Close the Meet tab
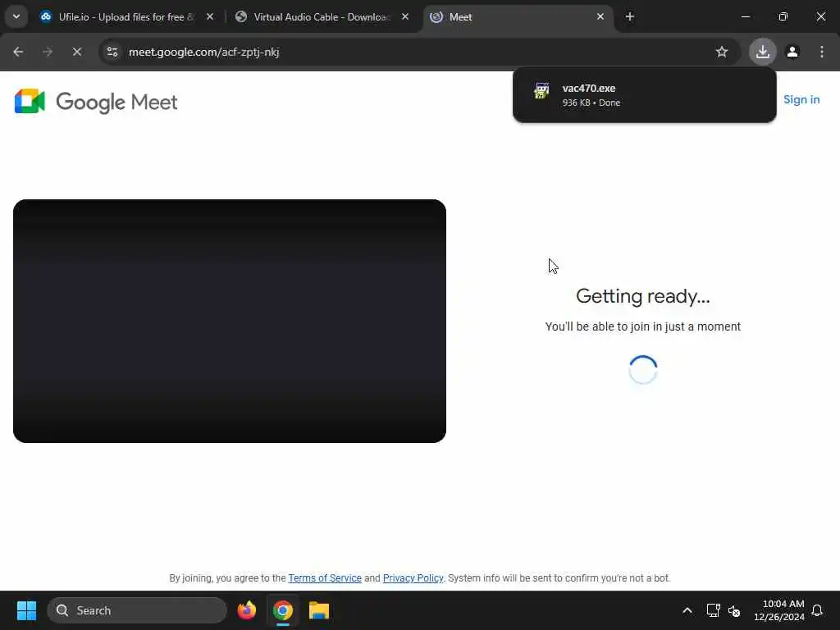Screen dimensions: 840x630 coord(600,16)
